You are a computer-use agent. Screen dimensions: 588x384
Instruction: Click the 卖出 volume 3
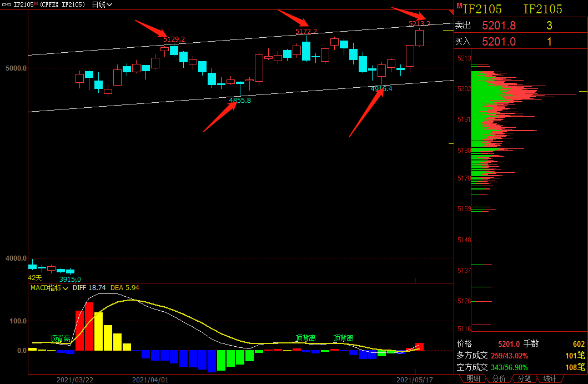[549, 26]
